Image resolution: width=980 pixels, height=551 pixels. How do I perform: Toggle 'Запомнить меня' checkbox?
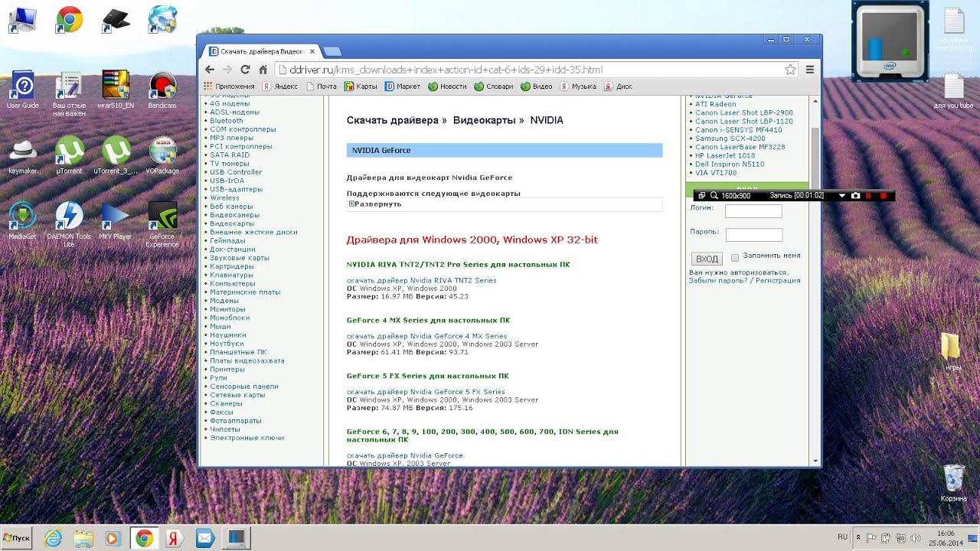735,257
